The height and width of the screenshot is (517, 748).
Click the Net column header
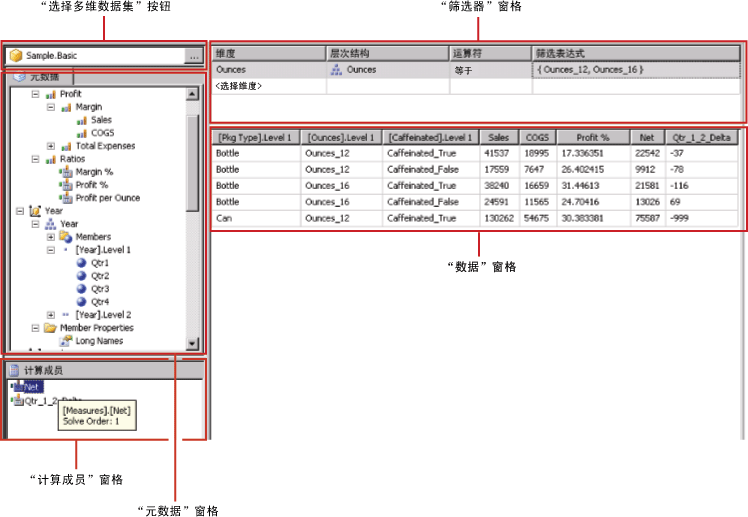click(x=647, y=137)
